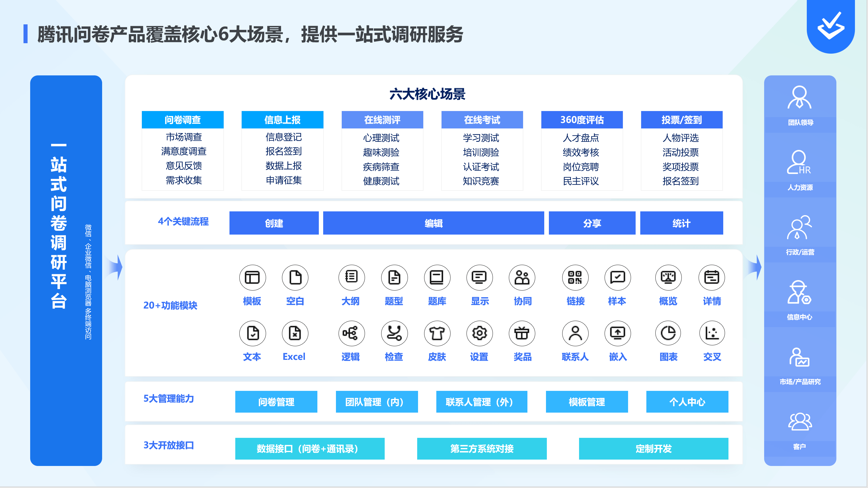Open the 皮肤 skin shirt icon
This screenshot has width=868, height=488.
coord(437,333)
